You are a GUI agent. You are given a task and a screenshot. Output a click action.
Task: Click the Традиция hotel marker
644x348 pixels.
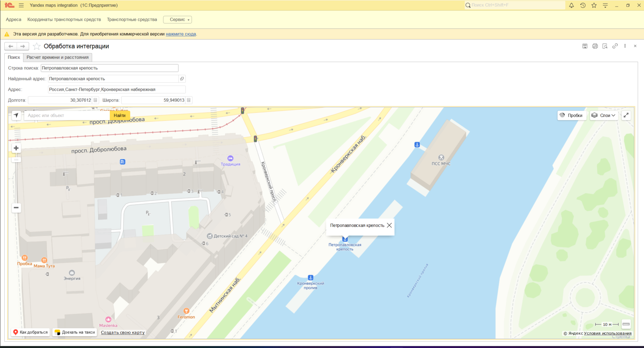(230, 158)
